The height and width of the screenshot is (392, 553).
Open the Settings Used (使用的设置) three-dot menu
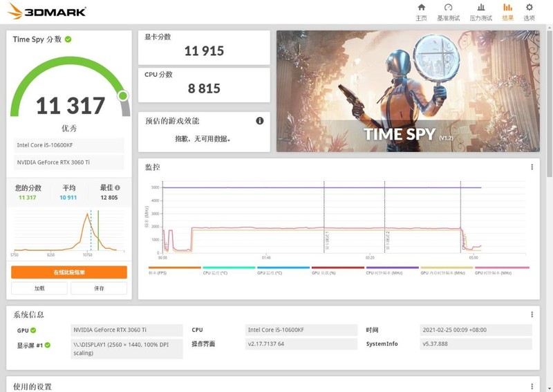[x=532, y=386]
